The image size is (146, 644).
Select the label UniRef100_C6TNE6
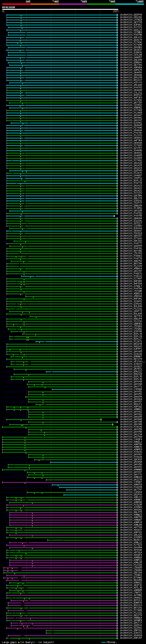[x=131, y=32]
